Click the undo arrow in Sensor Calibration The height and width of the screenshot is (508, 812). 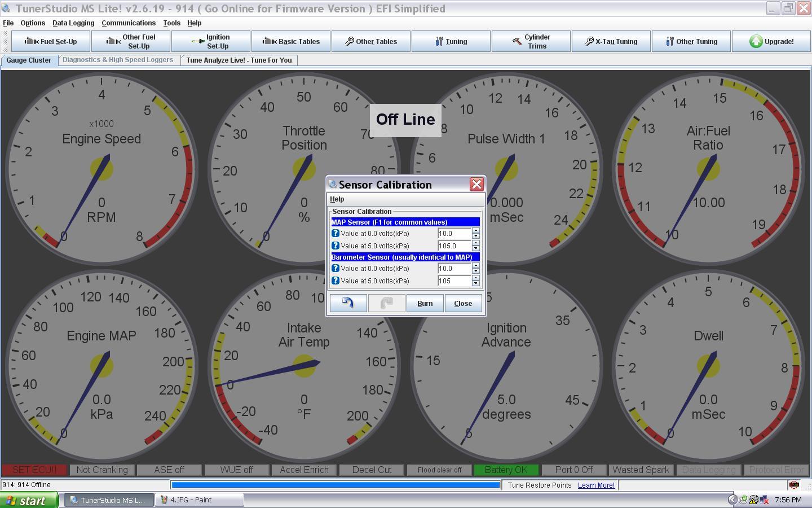pos(348,303)
